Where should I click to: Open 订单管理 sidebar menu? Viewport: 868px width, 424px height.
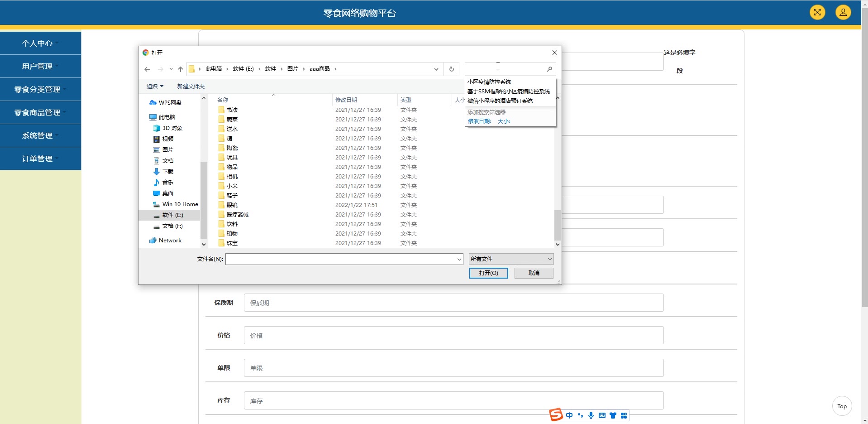click(x=41, y=159)
